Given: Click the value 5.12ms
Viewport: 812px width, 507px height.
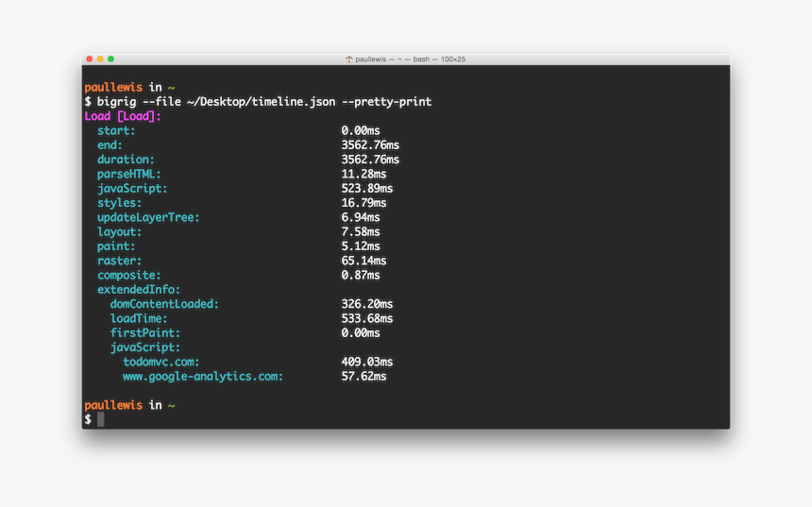Looking at the screenshot, I should click(x=361, y=246).
